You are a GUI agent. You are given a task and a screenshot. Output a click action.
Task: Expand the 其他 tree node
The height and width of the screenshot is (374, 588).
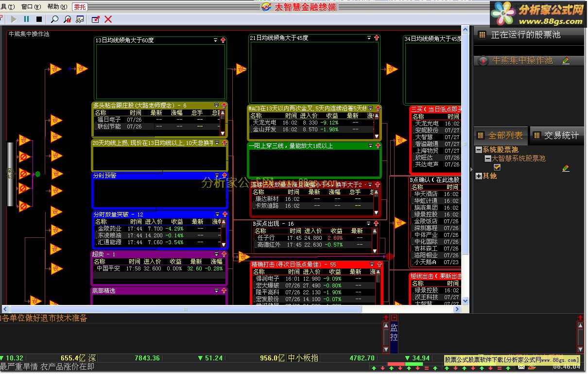(479, 176)
